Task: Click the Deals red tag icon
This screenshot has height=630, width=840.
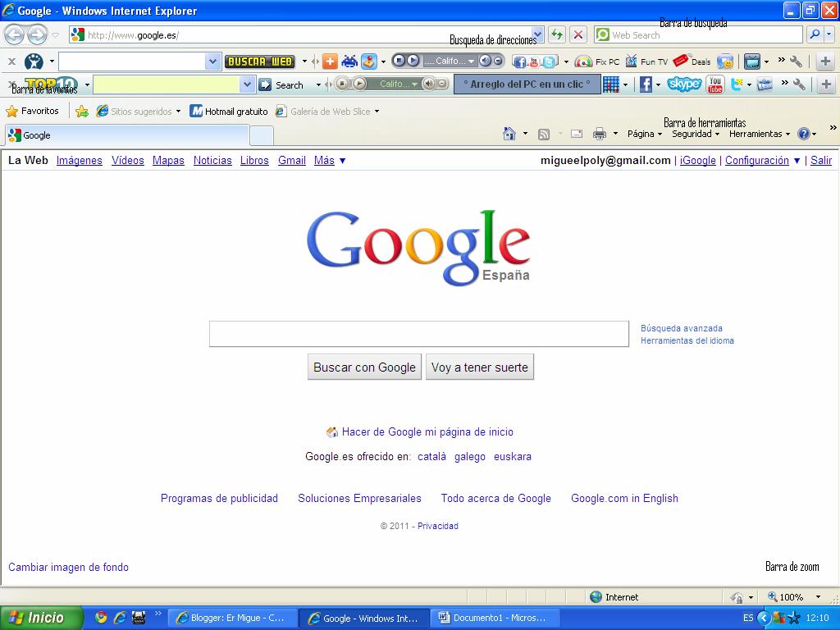Action: 681,61
